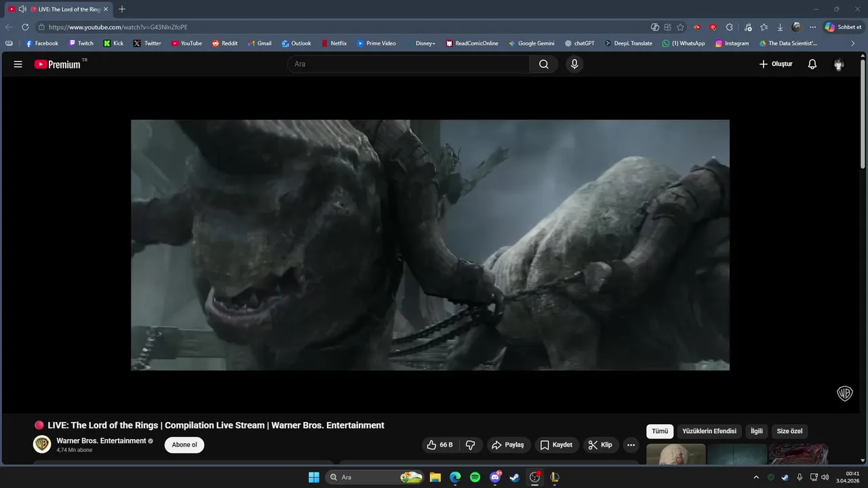
Task: Open Spotify from the taskbar
Action: pos(475,477)
